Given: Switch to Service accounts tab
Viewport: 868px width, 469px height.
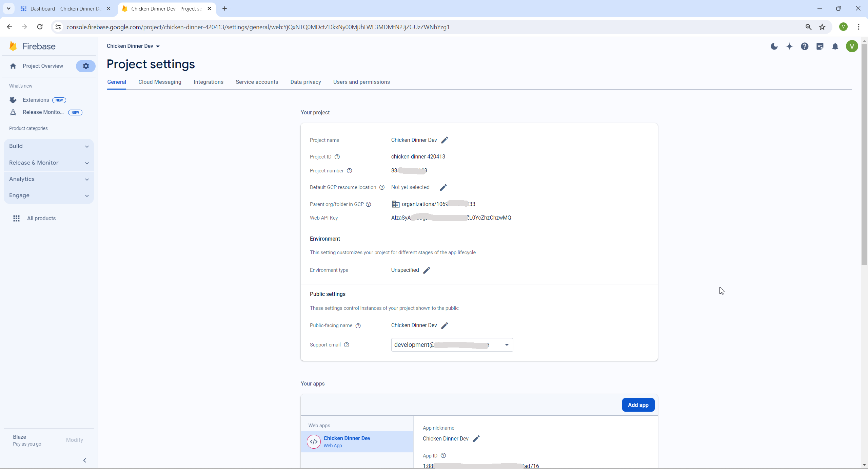Looking at the screenshot, I should [x=257, y=82].
